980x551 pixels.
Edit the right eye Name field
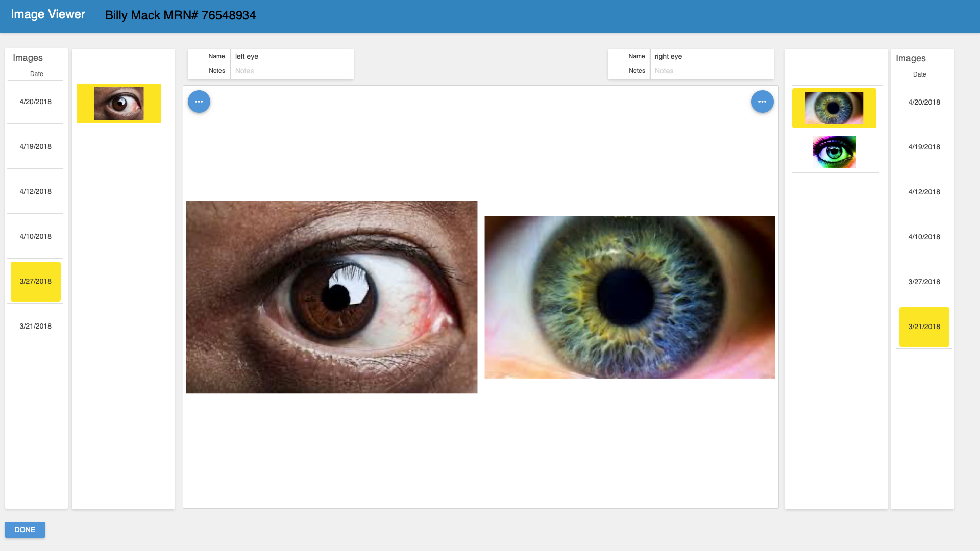click(x=712, y=56)
